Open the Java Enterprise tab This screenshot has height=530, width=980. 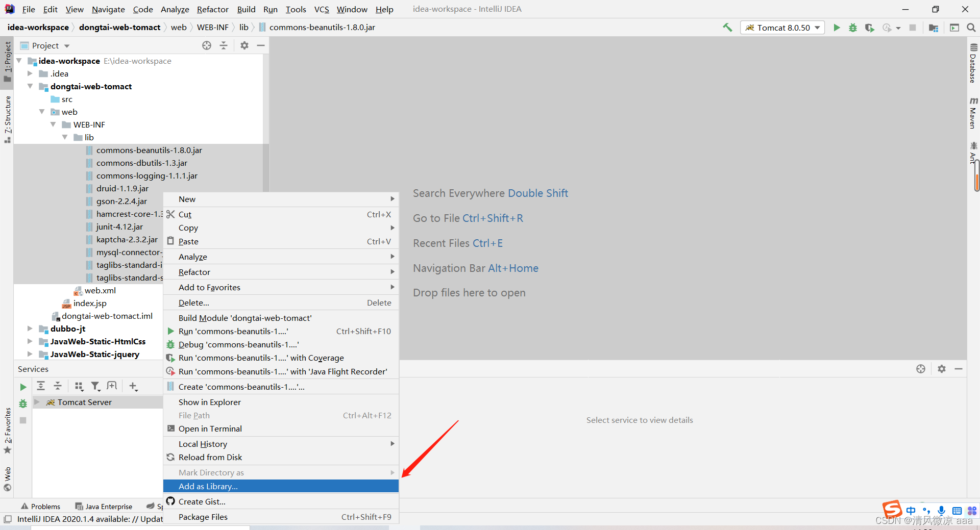click(104, 507)
